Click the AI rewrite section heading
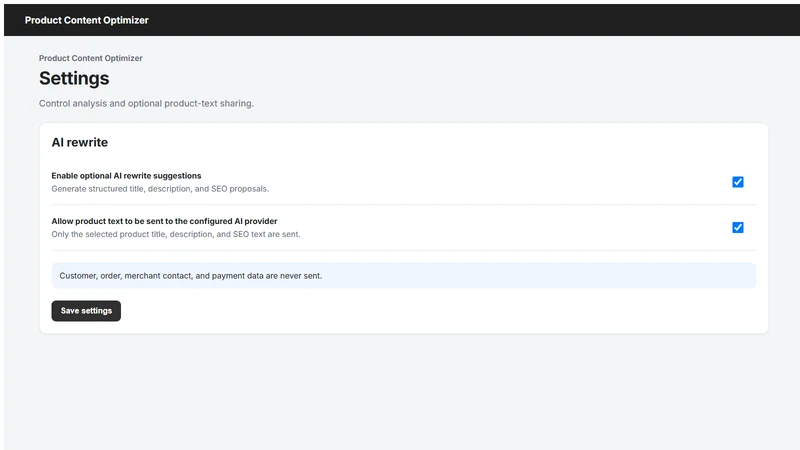The width and height of the screenshot is (800, 450). point(80,142)
